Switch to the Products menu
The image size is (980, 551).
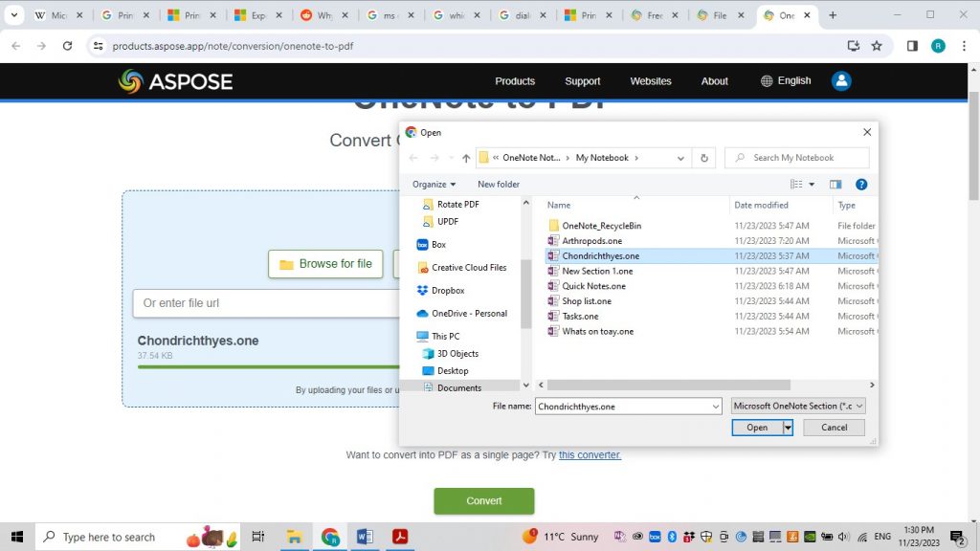pos(515,81)
